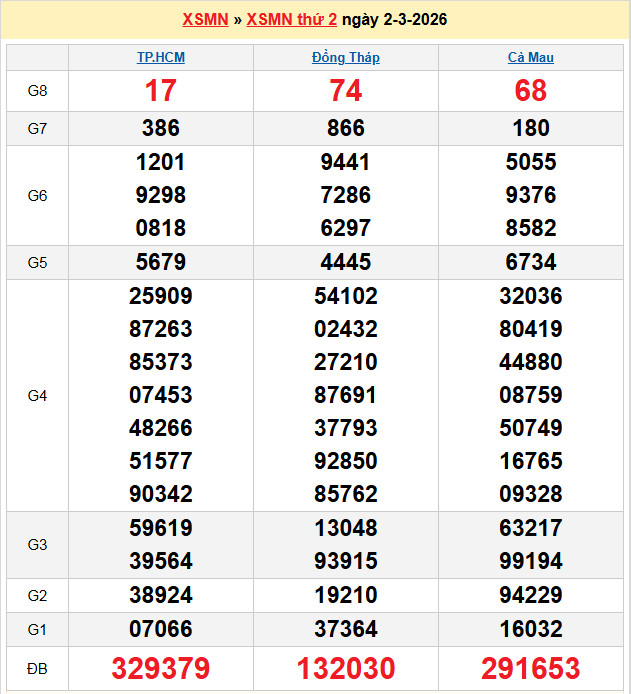This screenshot has width=631, height=694.
Task: Select the G7 number 386
Action: tap(161, 128)
